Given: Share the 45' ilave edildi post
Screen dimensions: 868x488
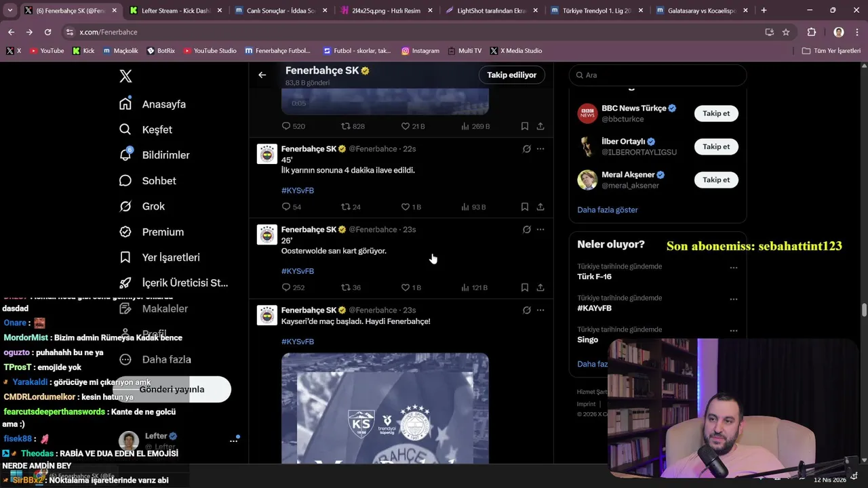Looking at the screenshot, I should click(x=540, y=207).
